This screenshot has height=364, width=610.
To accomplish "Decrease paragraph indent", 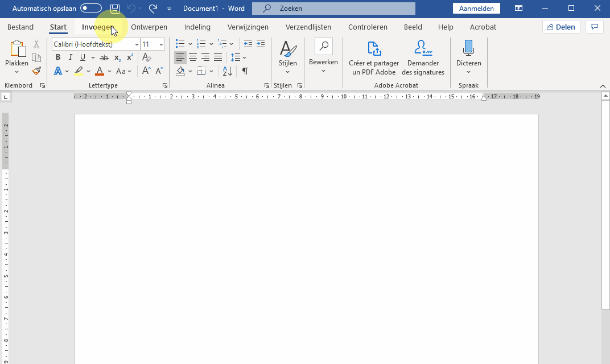I will click(x=248, y=44).
